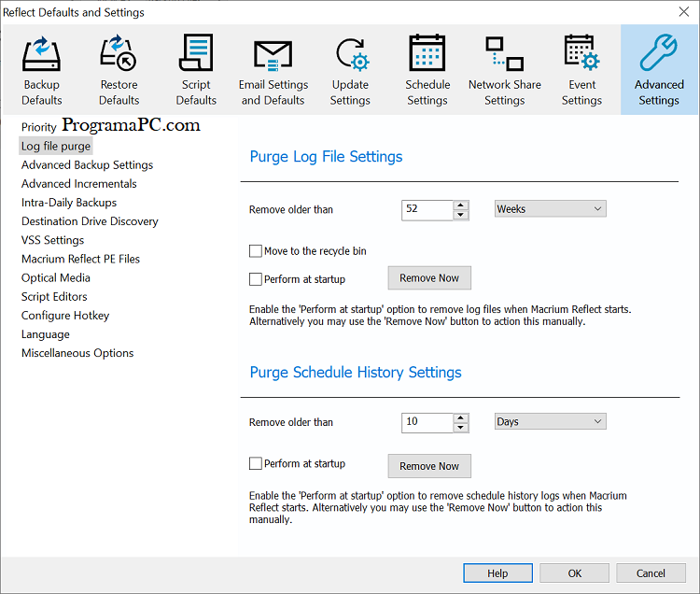
Task: Click Remove Now under Purge Schedule History
Action: click(x=429, y=466)
